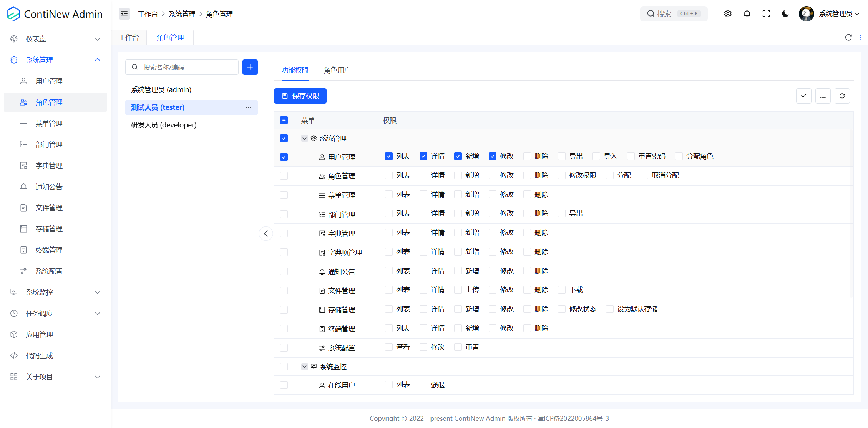
Task: Uncheck 修改 permission for 用户管理
Action: 493,156
